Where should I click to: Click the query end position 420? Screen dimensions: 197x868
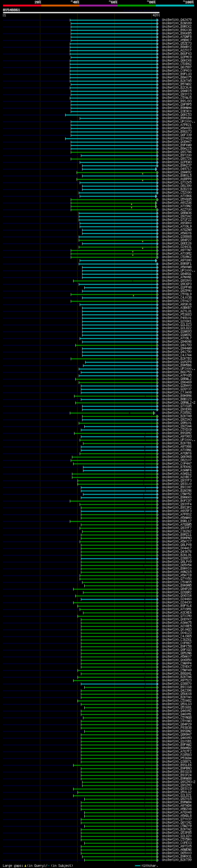click(x=155, y=15)
